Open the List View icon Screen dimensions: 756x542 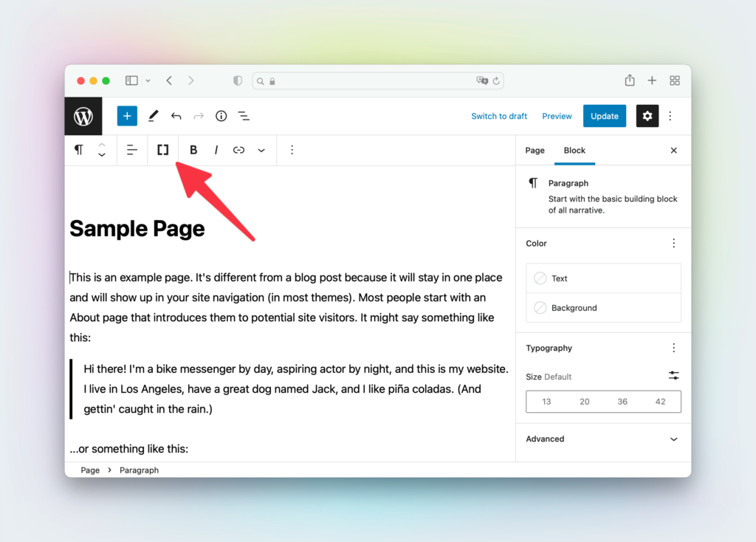(244, 116)
